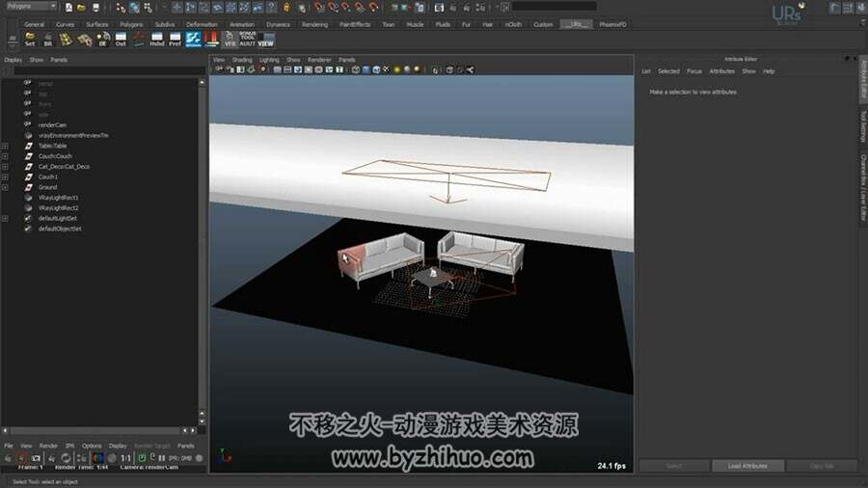Click the outliner search field
The image size is (868, 488).
tap(109, 70)
